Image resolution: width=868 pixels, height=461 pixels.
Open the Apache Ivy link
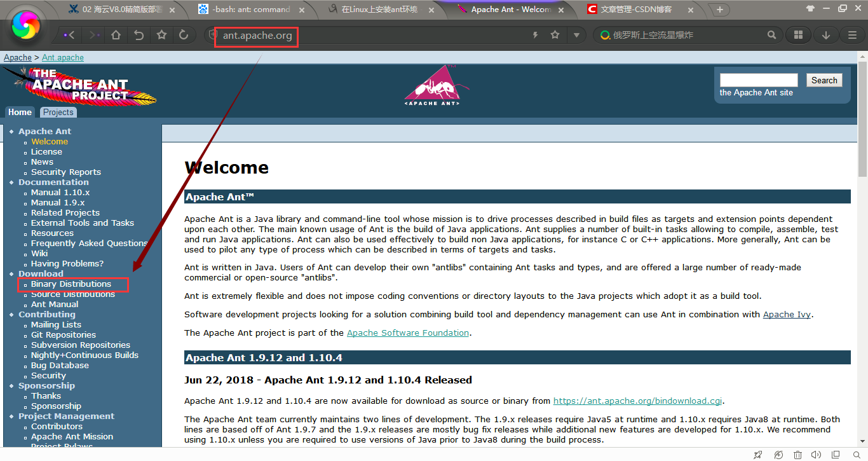pyautogui.click(x=787, y=315)
